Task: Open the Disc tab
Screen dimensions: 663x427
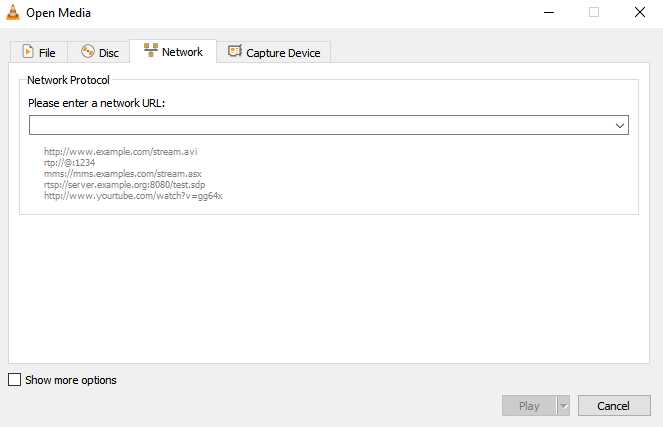Action: tap(99, 52)
